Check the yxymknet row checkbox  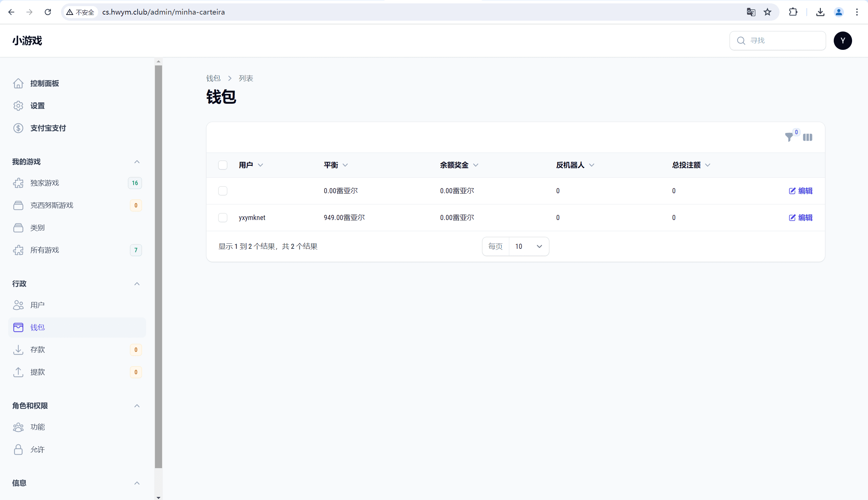click(222, 217)
